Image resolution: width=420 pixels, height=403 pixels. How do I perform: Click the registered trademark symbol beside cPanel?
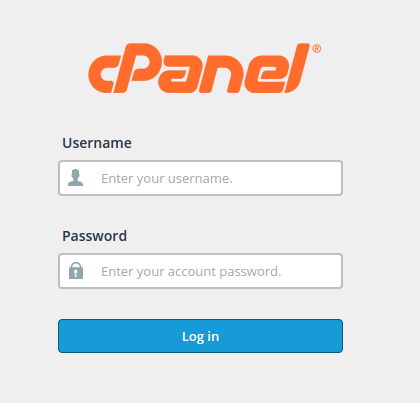(317, 49)
